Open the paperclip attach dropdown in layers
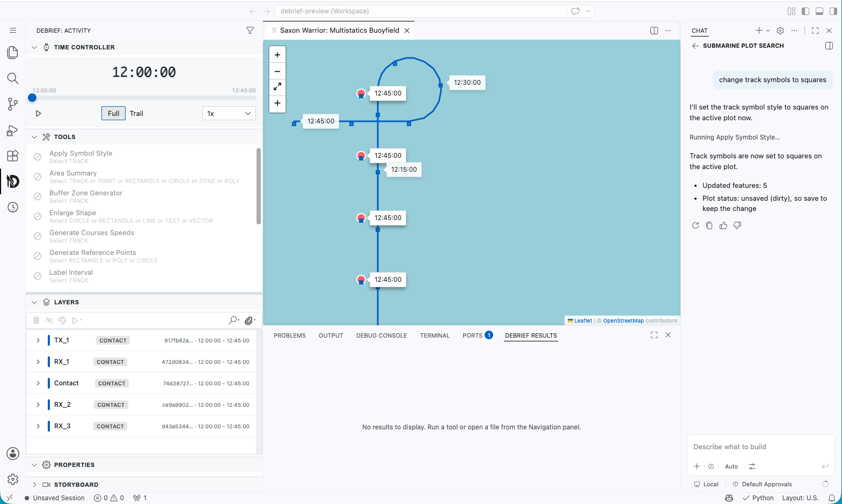 coord(250,320)
